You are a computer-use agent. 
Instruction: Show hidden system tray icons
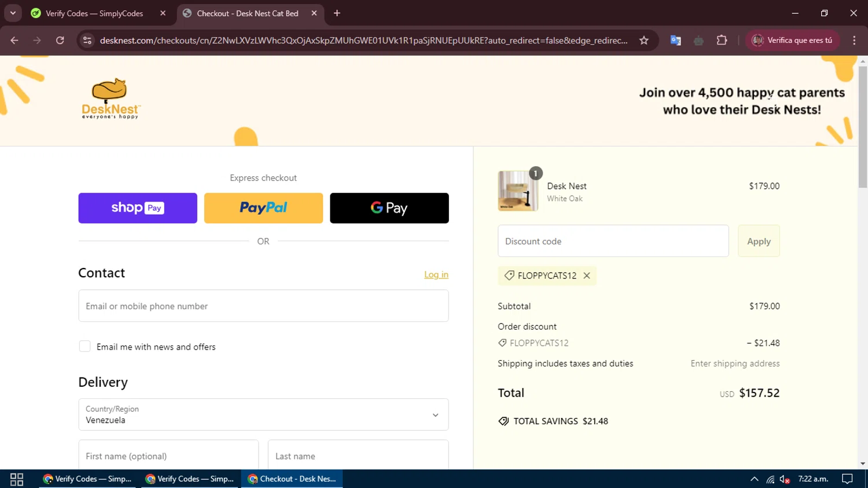click(x=754, y=479)
